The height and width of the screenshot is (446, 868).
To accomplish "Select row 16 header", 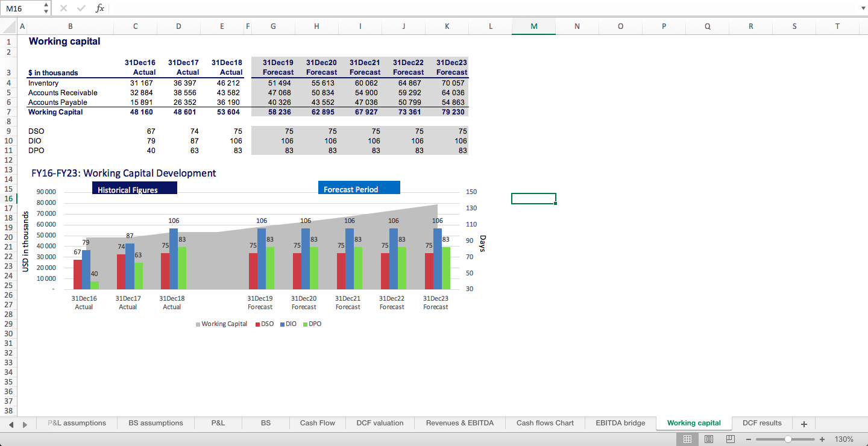I will click(9, 198).
